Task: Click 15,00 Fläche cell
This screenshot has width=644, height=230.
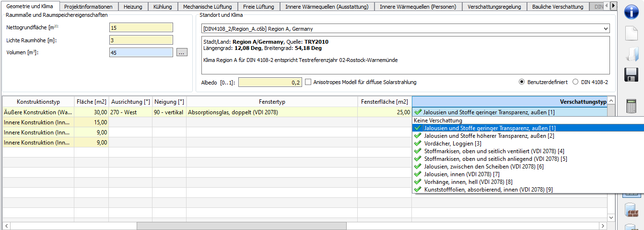Action: tap(91, 122)
